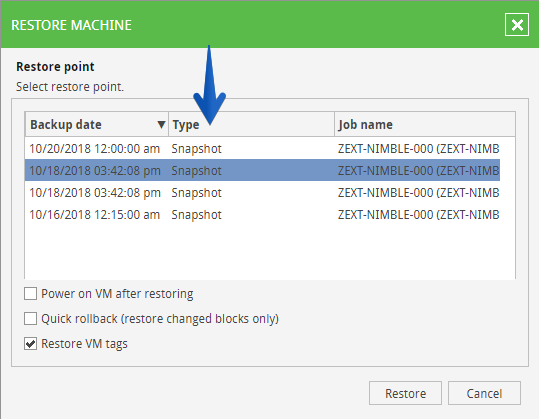
Task: Select the 10/16/2018 12:15:00 am restore point
Action: [262, 214]
